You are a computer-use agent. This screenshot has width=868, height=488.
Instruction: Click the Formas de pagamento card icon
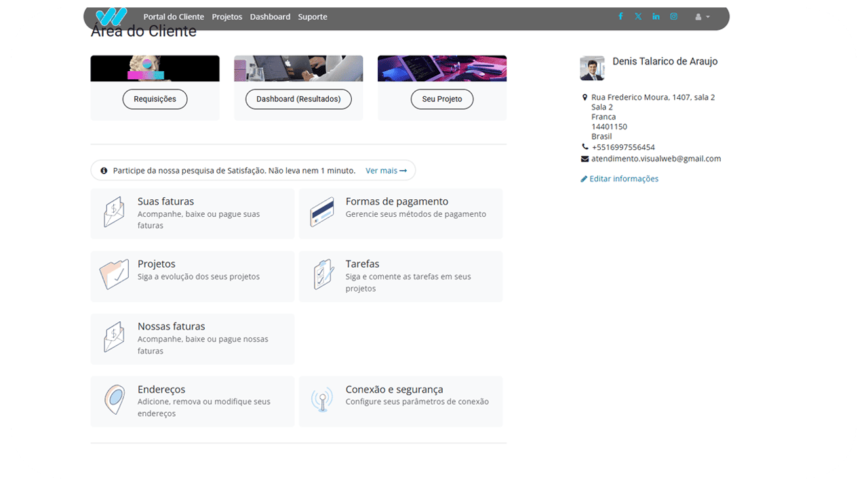click(x=322, y=213)
